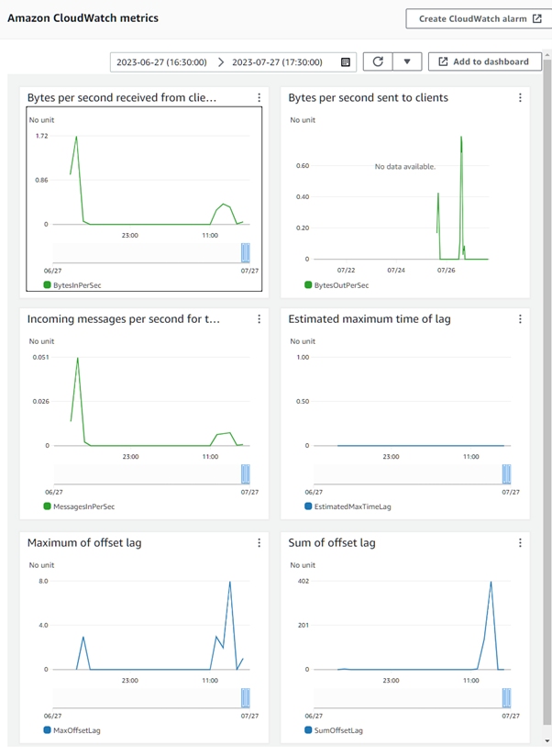Click the EstimatedMaxTimeLag blue legend swatch
Image resolution: width=552 pixels, height=756 pixels.
coord(307,506)
